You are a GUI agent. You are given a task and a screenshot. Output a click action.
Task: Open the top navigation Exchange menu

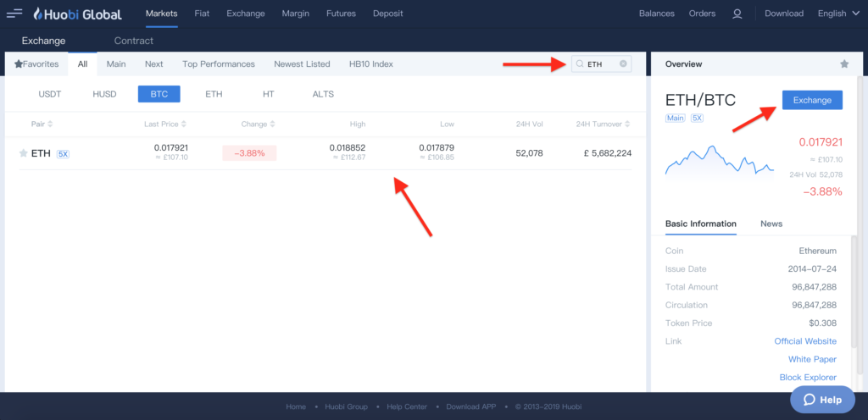point(246,14)
